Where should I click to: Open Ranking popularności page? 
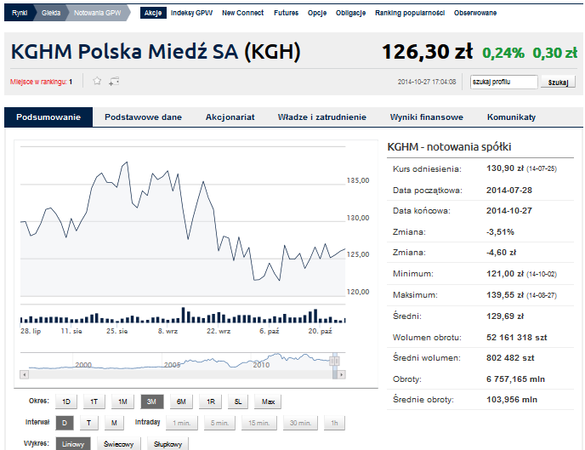pos(410,13)
